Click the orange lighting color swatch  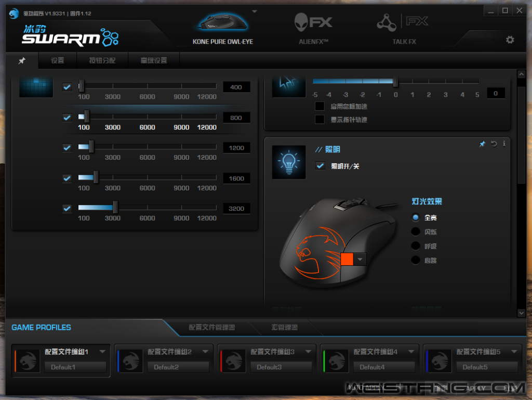tap(347, 259)
